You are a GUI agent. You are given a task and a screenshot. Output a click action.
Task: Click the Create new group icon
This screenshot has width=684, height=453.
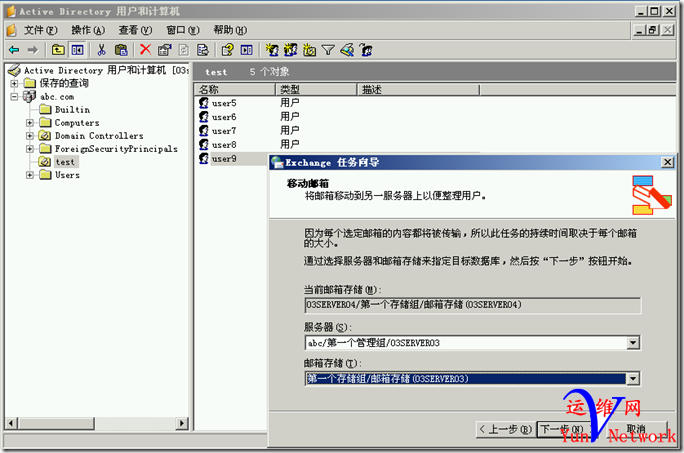[x=291, y=50]
